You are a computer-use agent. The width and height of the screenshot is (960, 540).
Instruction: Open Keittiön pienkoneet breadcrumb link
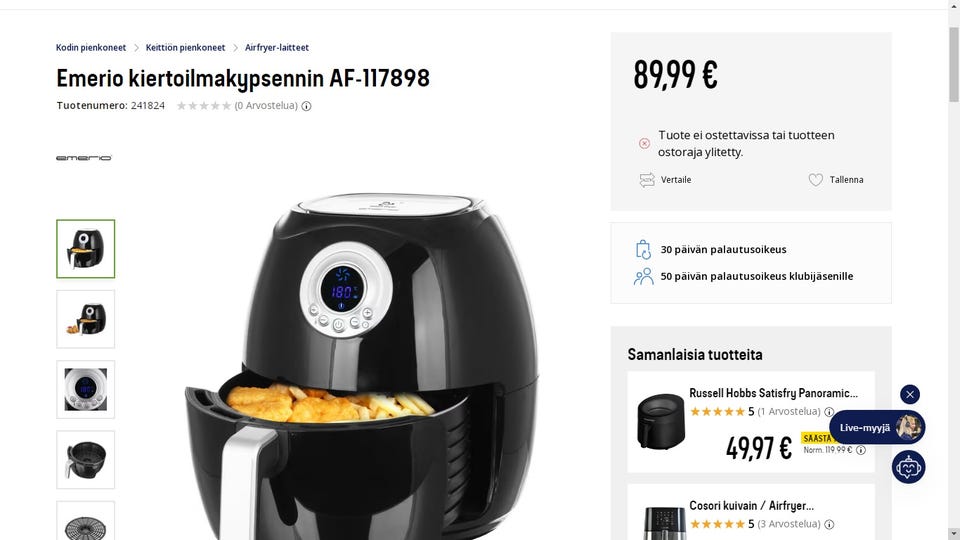click(x=186, y=48)
